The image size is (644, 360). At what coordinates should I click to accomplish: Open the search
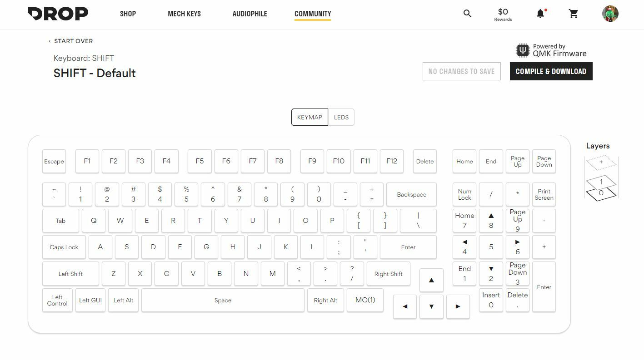tap(467, 14)
